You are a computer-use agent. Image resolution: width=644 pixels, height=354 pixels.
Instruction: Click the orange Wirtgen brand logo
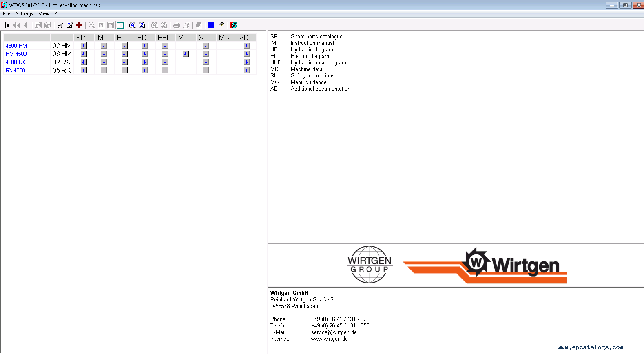pyautogui.click(x=485, y=265)
